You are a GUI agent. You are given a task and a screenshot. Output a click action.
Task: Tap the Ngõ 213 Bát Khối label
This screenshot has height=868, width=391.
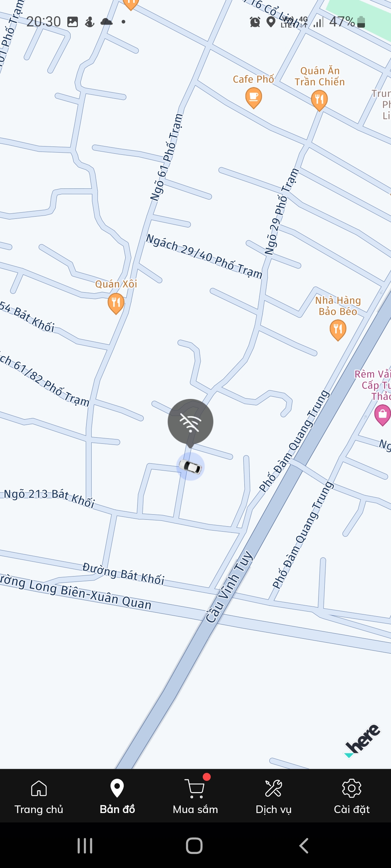point(49,497)
